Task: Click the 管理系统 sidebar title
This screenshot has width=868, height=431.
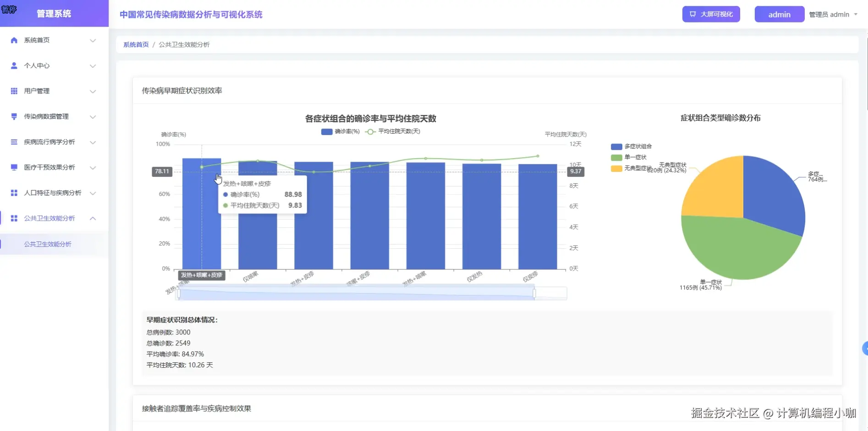Action: (x=54, y=14)
